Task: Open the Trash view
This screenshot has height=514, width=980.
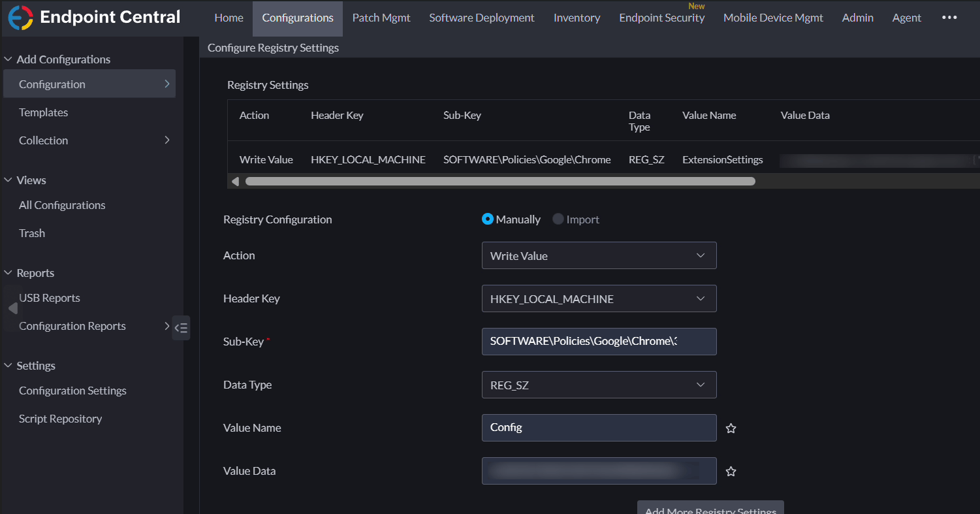Action: (x=32, y=233)
